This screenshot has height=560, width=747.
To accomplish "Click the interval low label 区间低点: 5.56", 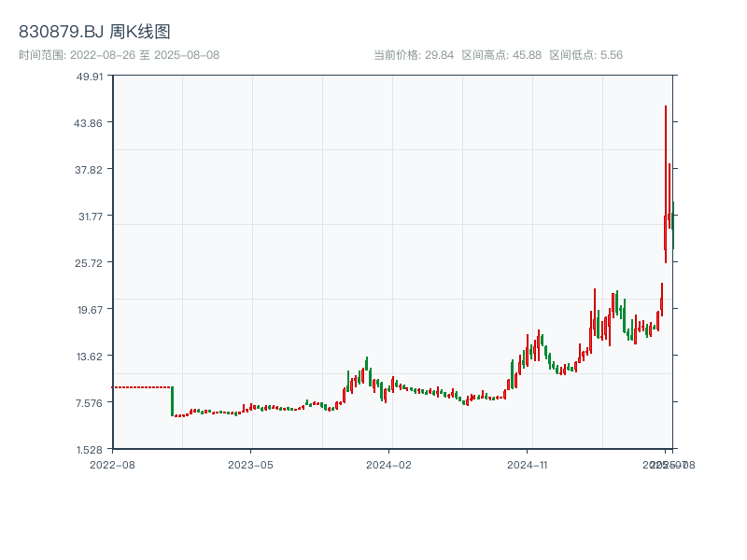I will point(586,55).
